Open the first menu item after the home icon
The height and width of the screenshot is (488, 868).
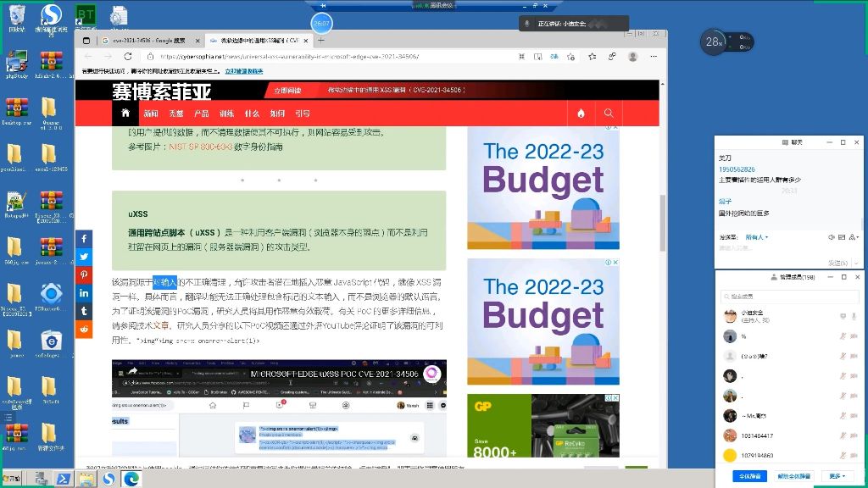coord(151,114)
